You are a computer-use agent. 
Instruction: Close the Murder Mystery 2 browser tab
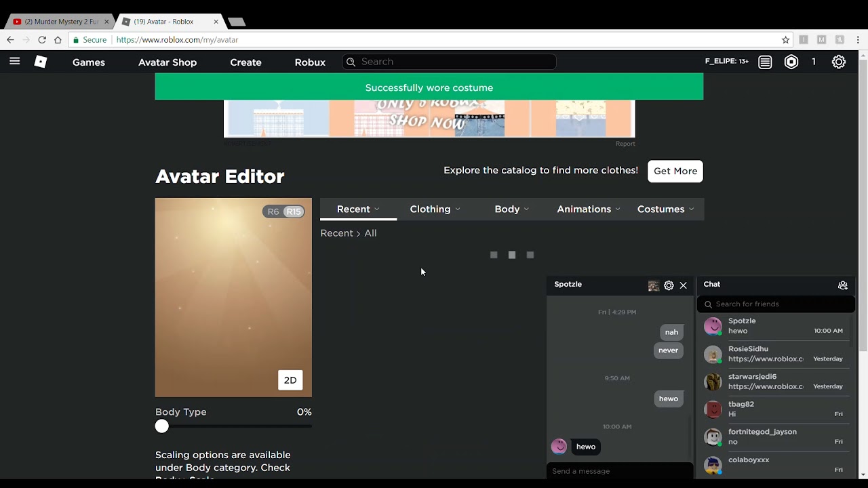(x=106, y=22)
